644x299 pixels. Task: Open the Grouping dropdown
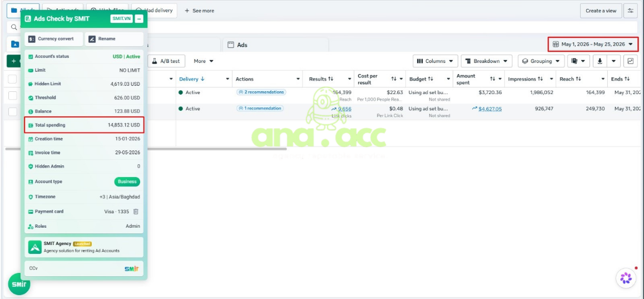click(541, 61)
